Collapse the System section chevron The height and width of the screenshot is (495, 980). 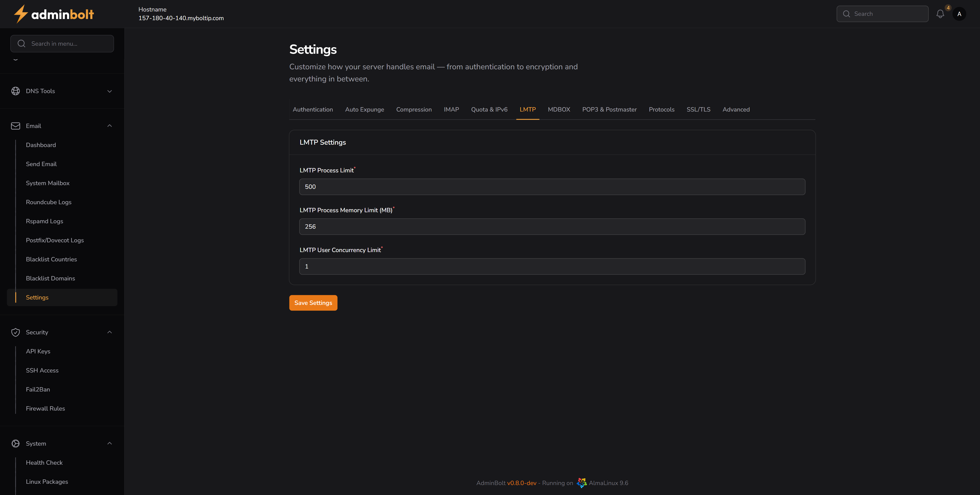[109, 444]
